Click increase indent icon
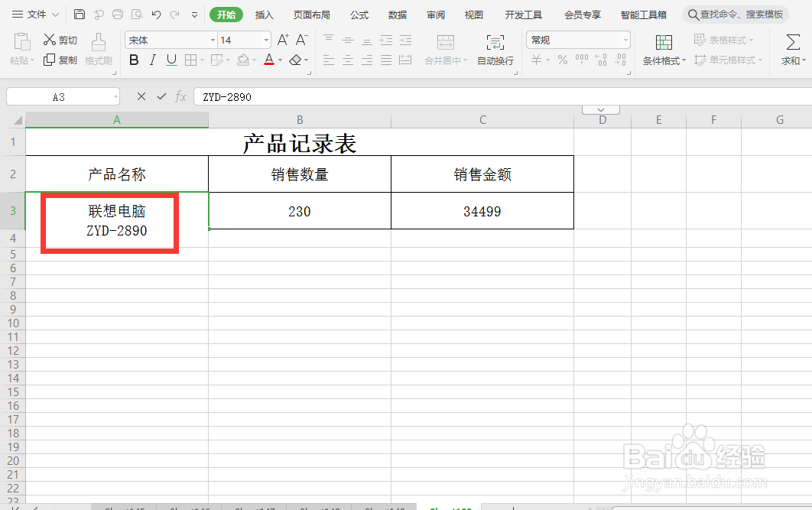Viewport: 812px width, 510px height. tap(405, 39)
